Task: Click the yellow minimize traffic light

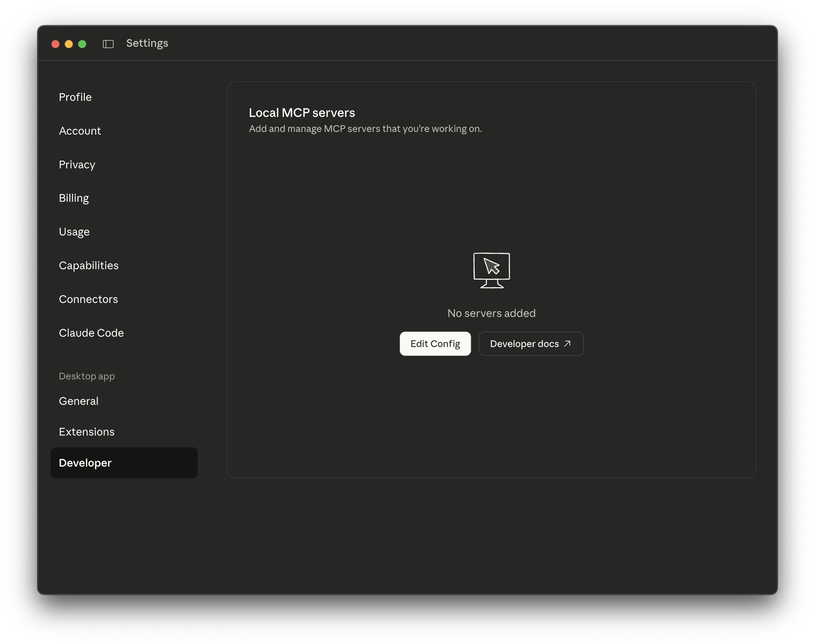Action: click(68, 44)
